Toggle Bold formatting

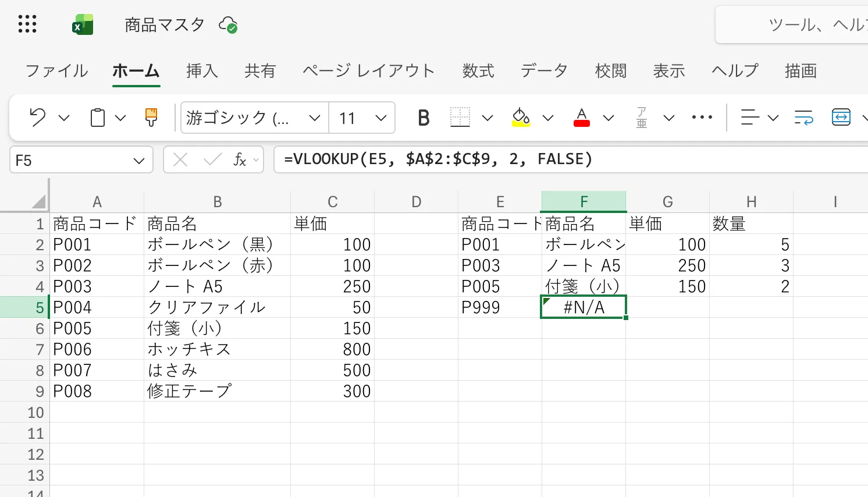tap(424, 118)
